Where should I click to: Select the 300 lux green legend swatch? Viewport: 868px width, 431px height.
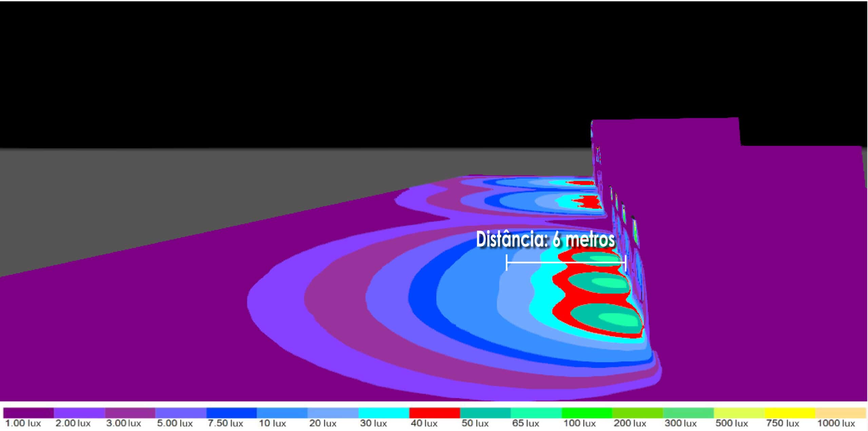[x=688, y=413]
